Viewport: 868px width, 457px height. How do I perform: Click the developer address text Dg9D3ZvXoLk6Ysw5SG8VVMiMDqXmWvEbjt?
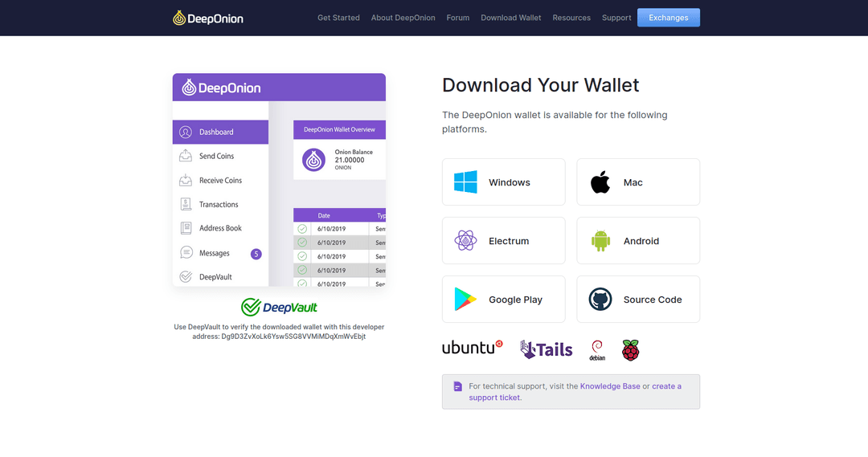[293, 337]
